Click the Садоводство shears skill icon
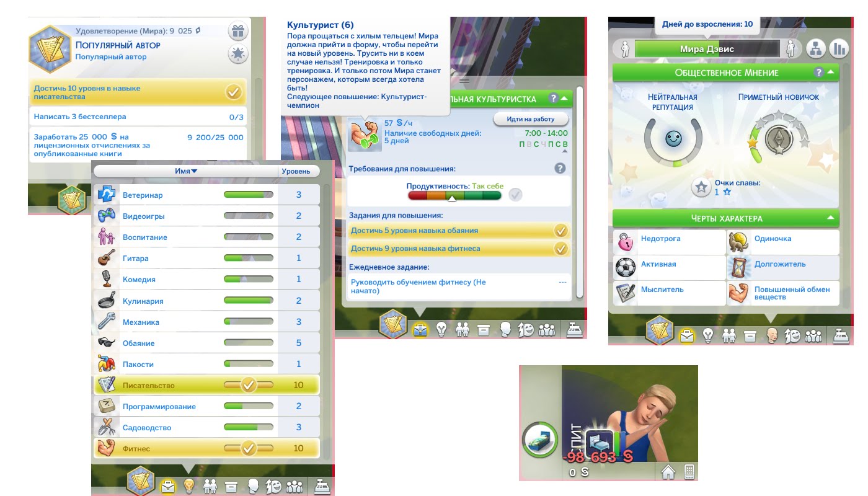868x496 pixels. (107, 427)
